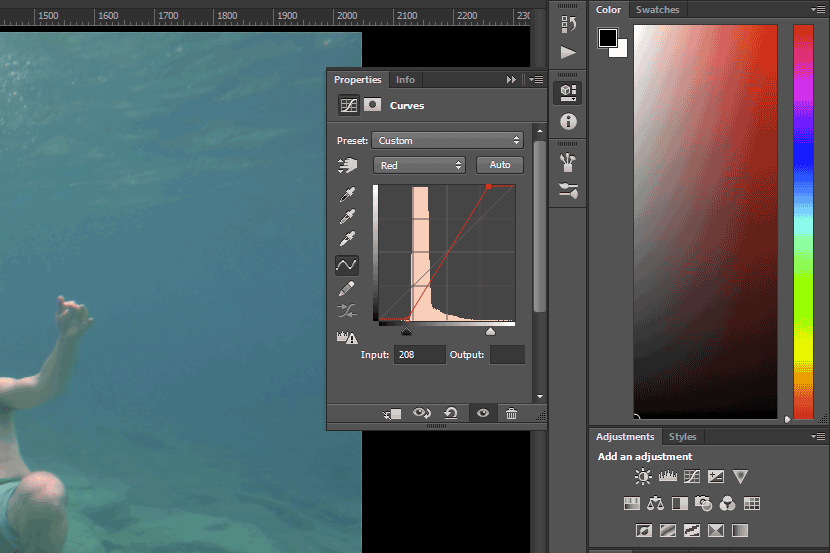Toggle Curves layer visibility eye
830x553 pixels.
(483, 413)
